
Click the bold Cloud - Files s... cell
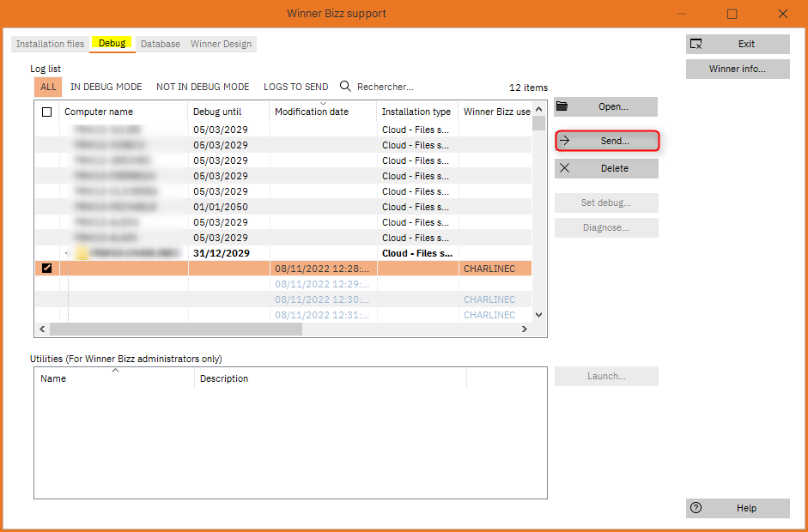tap(417, 253)
